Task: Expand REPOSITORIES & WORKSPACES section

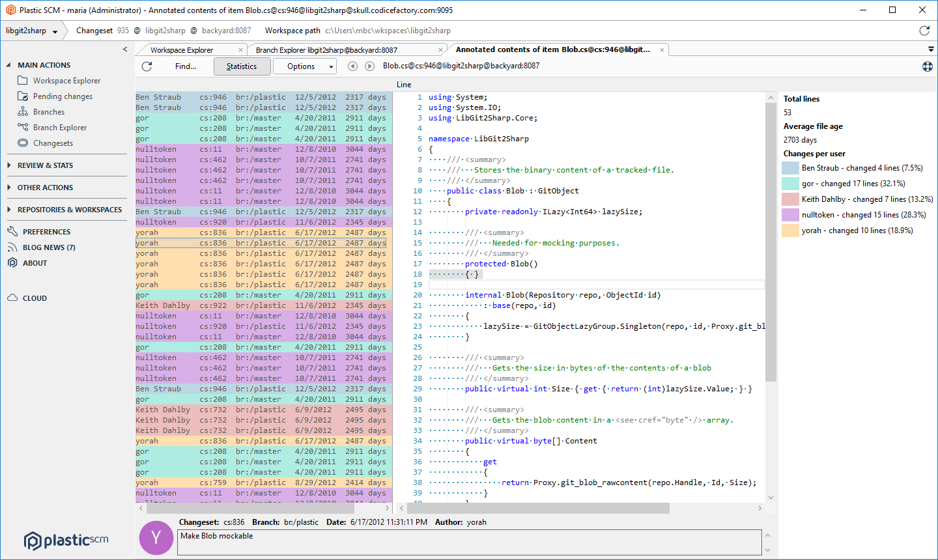Action: [8, 210]
